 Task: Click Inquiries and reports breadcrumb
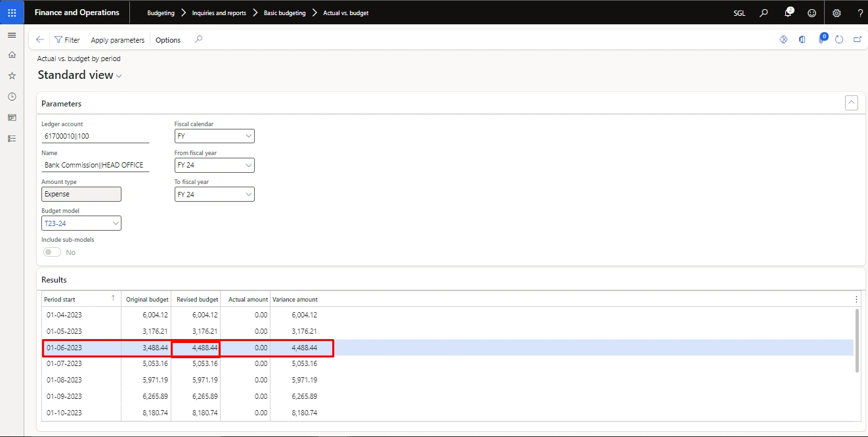pos(219,12)
